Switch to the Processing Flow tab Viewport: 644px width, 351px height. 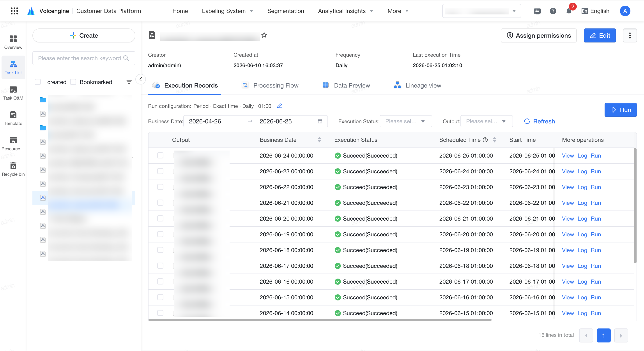tap(270, 85)
